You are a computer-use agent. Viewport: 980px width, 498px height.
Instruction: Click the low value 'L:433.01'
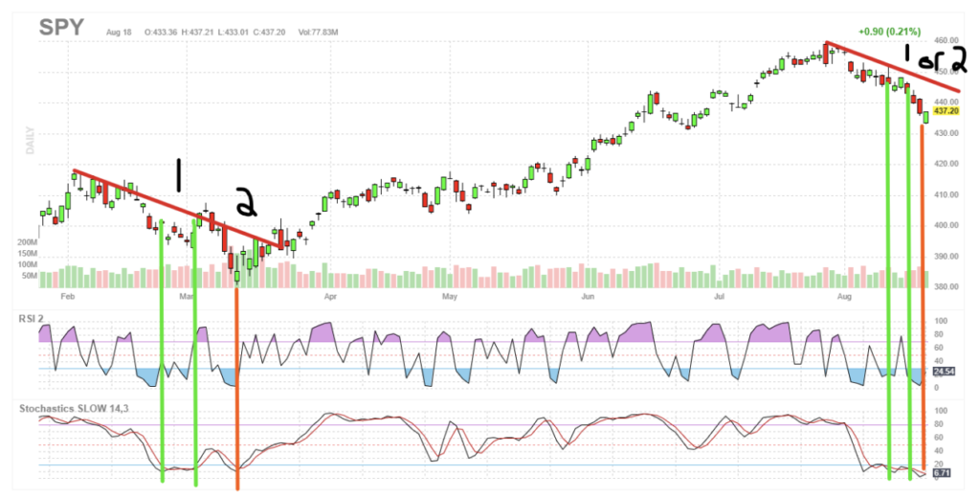click(234, 32)
